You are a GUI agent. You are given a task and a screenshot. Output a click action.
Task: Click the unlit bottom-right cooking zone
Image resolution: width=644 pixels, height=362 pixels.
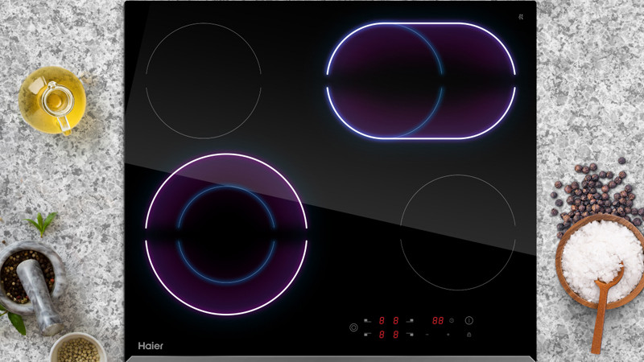pos(457,232)
